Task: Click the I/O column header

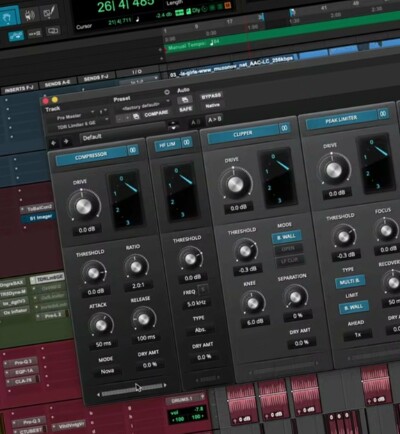Action: coord(137,71)
